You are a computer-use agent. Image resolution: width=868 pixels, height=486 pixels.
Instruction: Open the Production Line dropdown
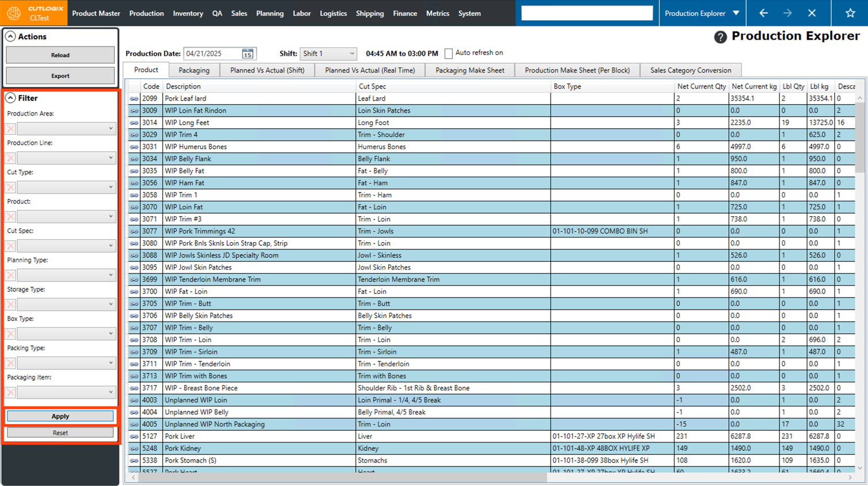(x=66, y=158)
